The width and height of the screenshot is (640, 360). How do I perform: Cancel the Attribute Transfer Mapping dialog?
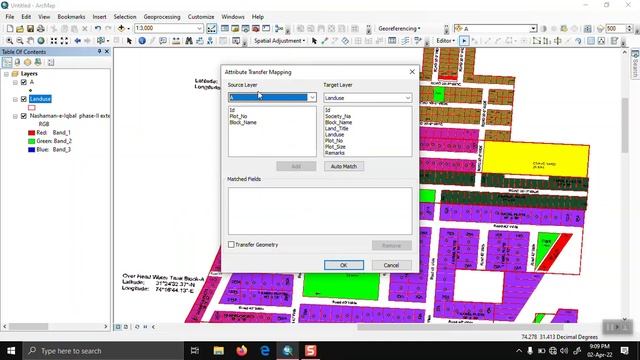pyautogui.click(x=391, y=265)
